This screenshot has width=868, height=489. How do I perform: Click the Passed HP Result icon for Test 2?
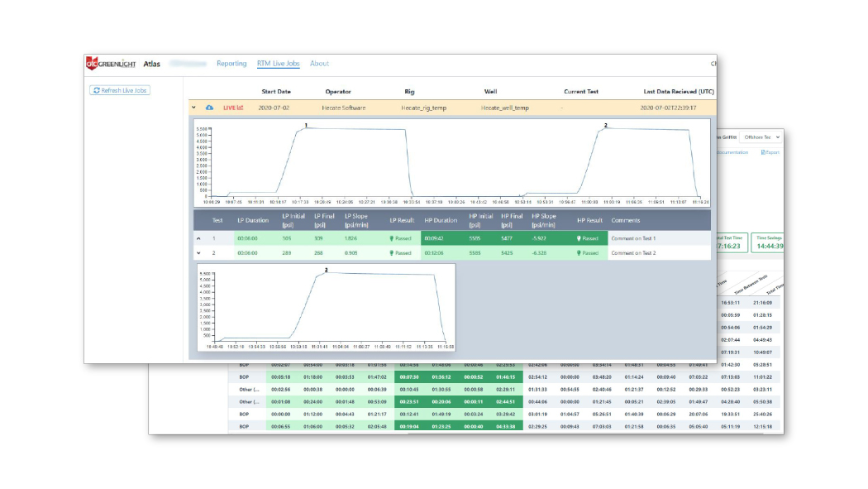click(579, 253)
